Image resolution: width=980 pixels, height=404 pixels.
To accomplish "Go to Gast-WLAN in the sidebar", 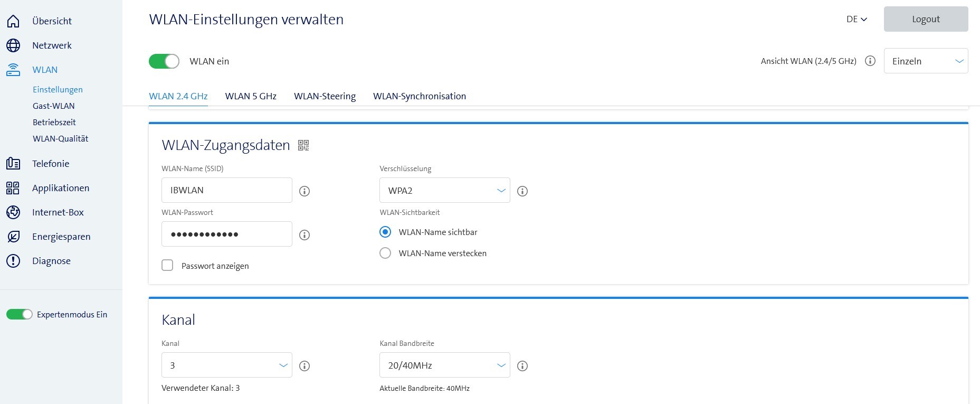I will [x=54, y=106].
